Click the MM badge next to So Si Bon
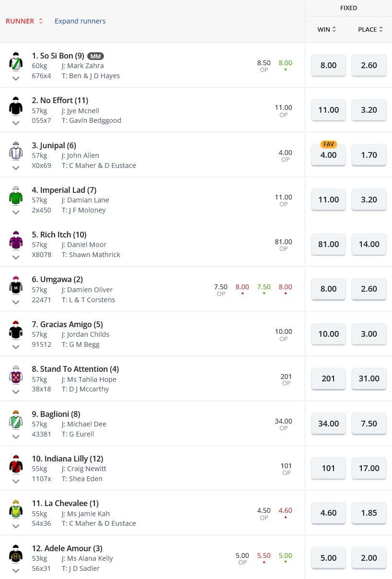This screenshot has height=579, width=392. click(x=95, y=56)
